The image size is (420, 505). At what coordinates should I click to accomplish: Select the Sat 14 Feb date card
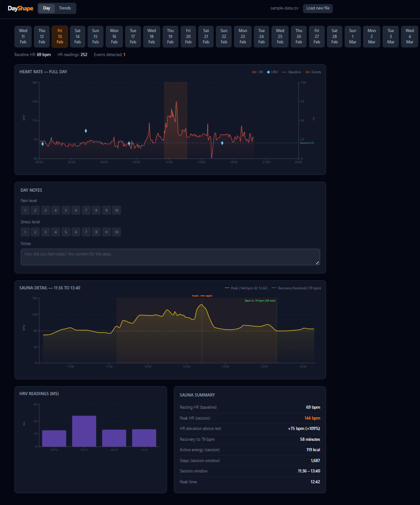click(77, 37)
